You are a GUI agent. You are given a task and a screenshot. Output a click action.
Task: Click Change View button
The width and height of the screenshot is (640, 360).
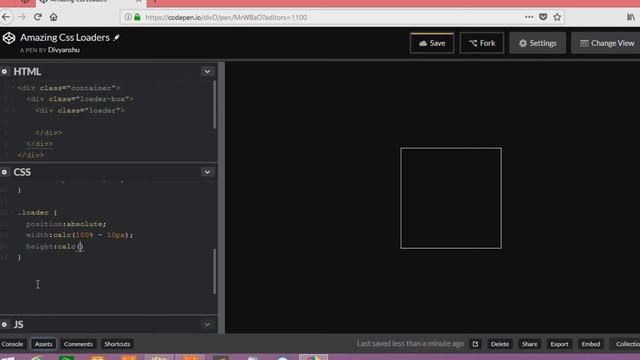tap(606, 43)
